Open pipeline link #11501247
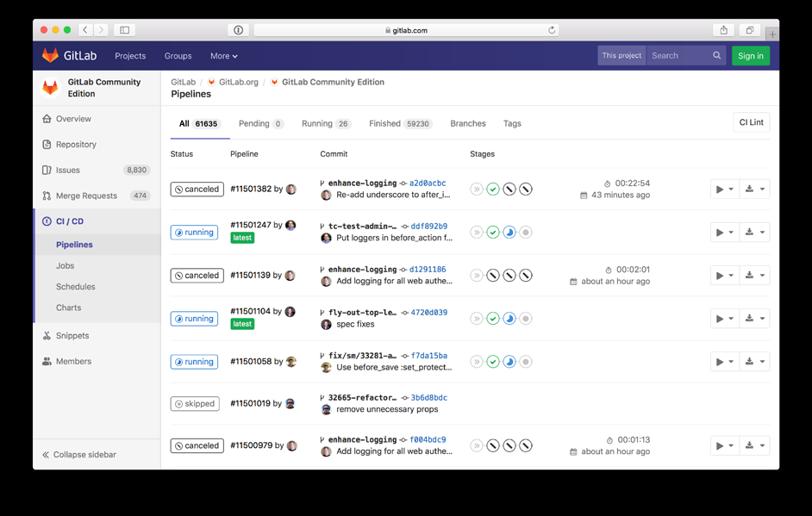Image resolution: width=812 pixels, height=516 pixels. (x=251, y=225)
